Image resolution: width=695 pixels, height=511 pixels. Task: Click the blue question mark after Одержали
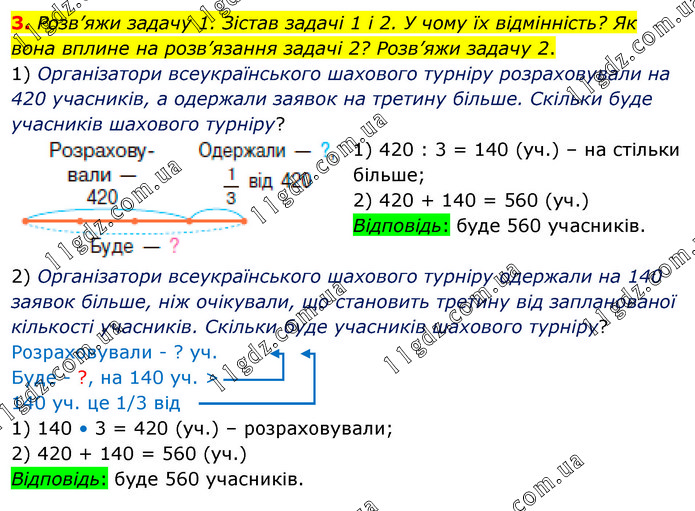point(324,151)
